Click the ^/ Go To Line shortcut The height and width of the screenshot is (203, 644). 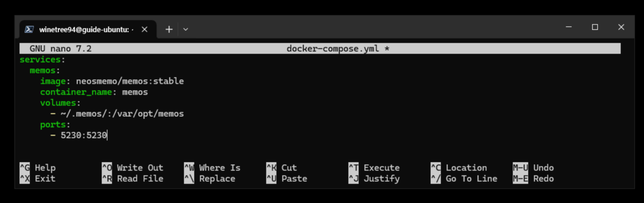click(464, 179)
